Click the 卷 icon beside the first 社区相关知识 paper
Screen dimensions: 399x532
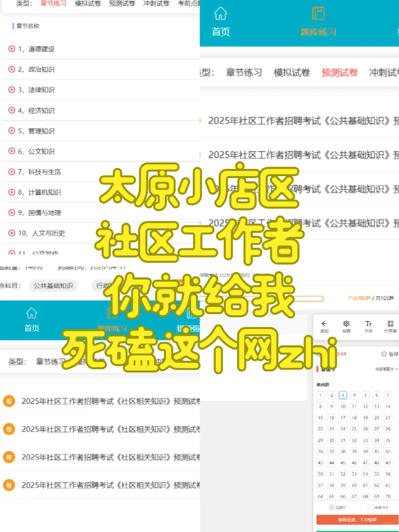point(9,401)
